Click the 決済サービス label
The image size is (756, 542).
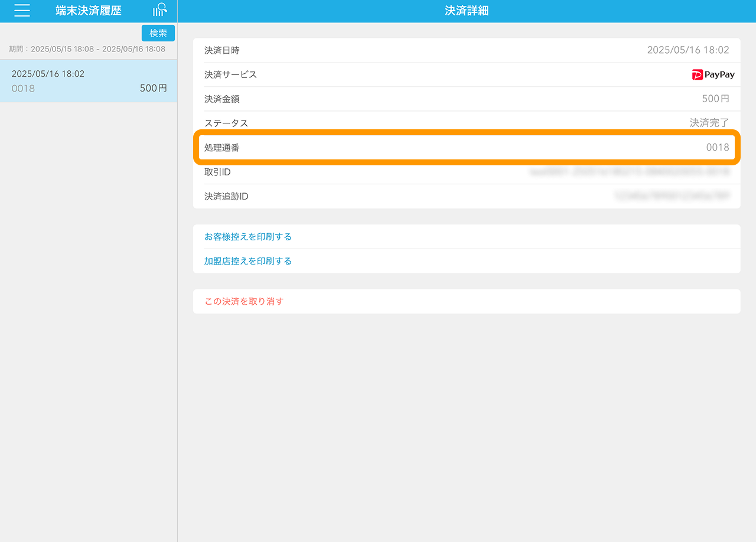coord(231,75)
